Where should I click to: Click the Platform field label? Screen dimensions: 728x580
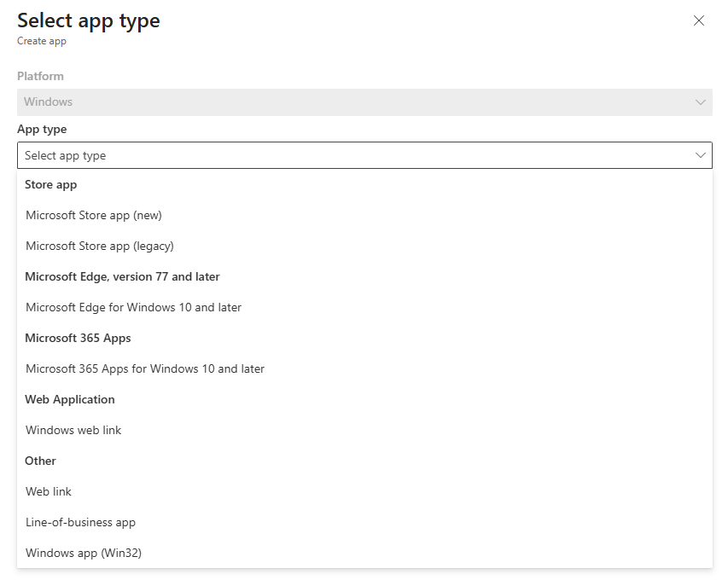click(x=40, y=76)
